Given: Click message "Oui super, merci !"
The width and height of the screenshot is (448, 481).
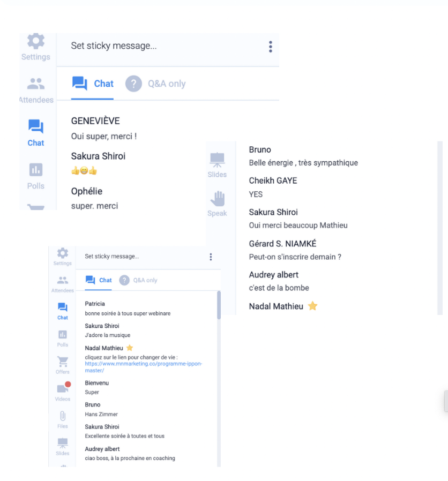Looking at the screenshot, I should (x=104, y=136).
